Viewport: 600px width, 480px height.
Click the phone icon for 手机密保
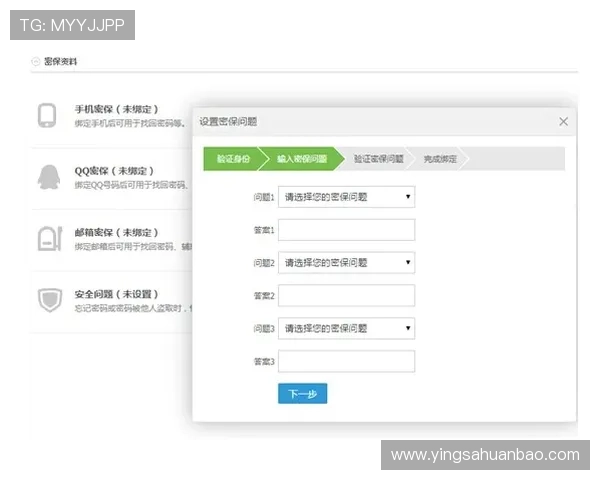(47, 115)
